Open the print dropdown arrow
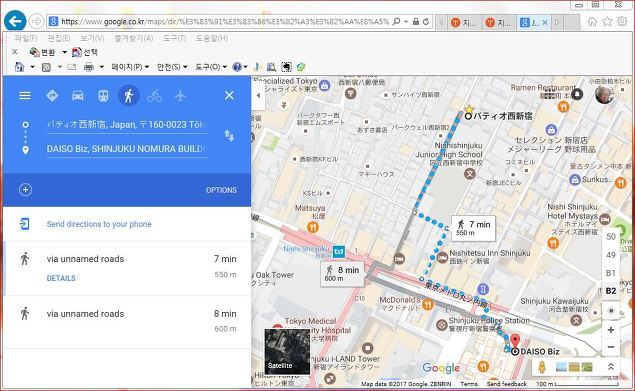This screenshot has height=391, width=635. (102, 67)
